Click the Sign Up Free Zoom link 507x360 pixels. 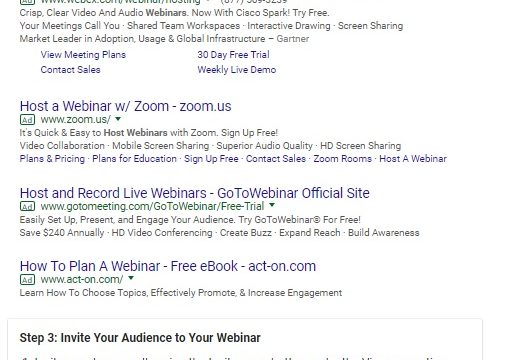click(x=211, y=159)
